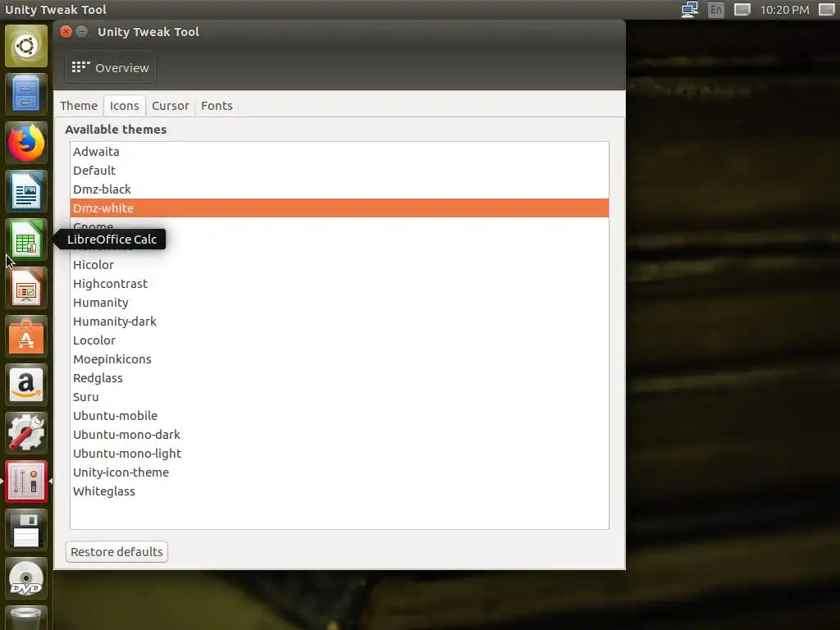Select the Redglass theme

(x=340, y=377)
